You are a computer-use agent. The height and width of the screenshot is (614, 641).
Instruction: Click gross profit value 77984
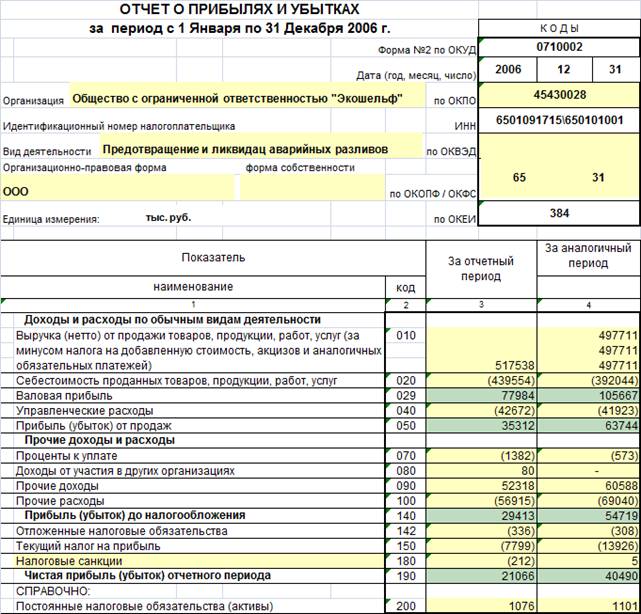pos(481,396)
